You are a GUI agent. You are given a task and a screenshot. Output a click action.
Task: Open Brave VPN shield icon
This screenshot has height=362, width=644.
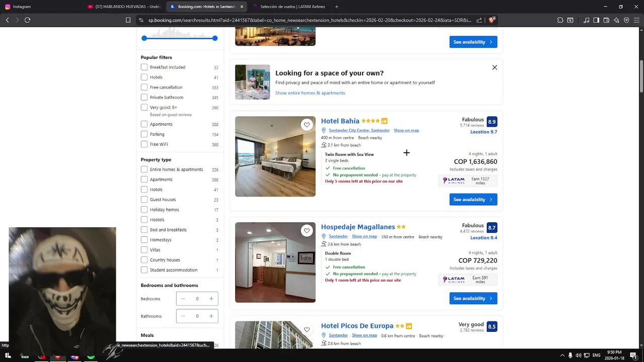click(x=626, y=20)
